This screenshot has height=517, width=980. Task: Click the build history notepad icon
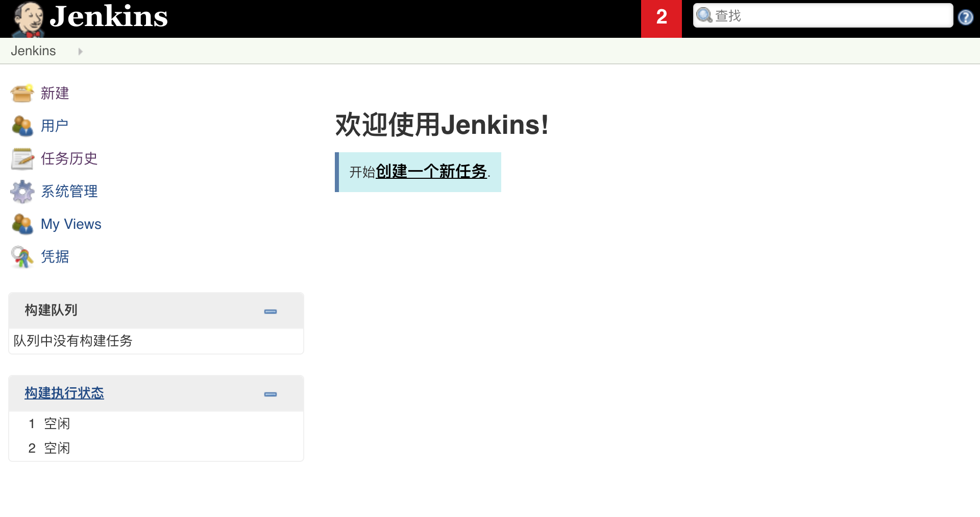tap(22, 159)
